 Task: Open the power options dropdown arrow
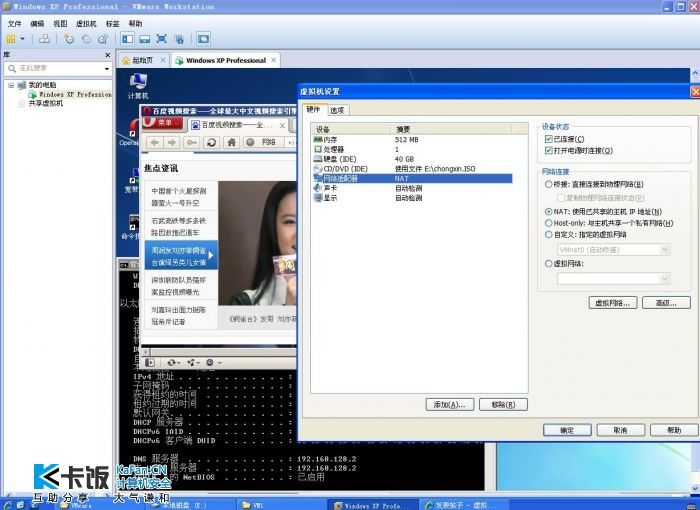(22, 39)
